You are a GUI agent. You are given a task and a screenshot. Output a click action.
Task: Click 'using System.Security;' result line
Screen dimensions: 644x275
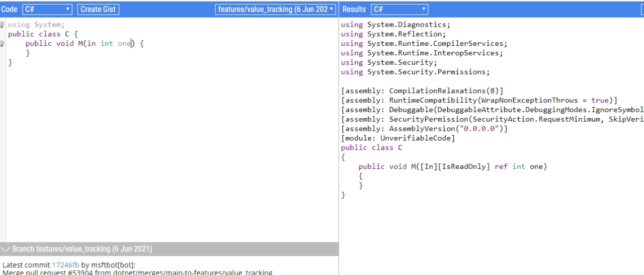tap(389, 63)
